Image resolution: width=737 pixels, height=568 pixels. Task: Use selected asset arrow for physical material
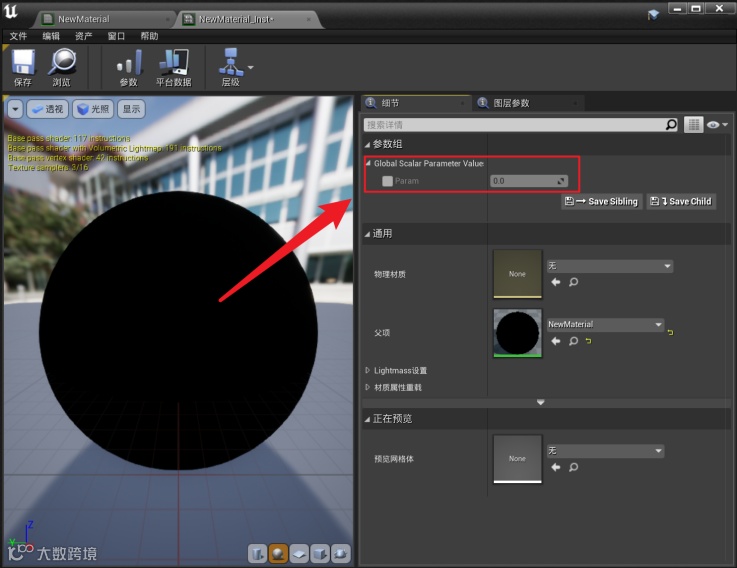click(556, 282)
